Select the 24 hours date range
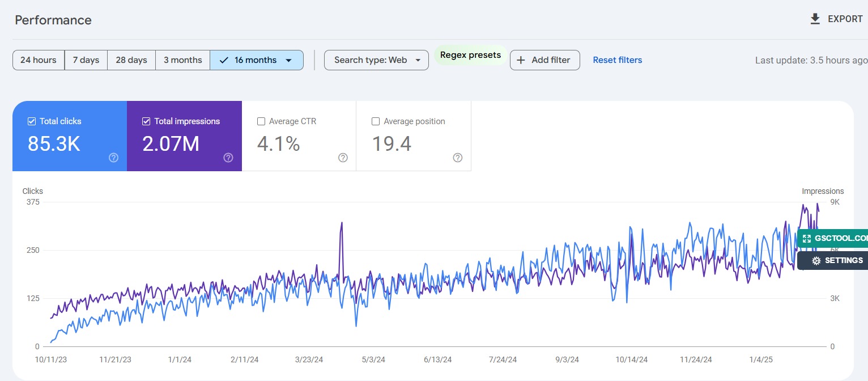 (39, 60)
